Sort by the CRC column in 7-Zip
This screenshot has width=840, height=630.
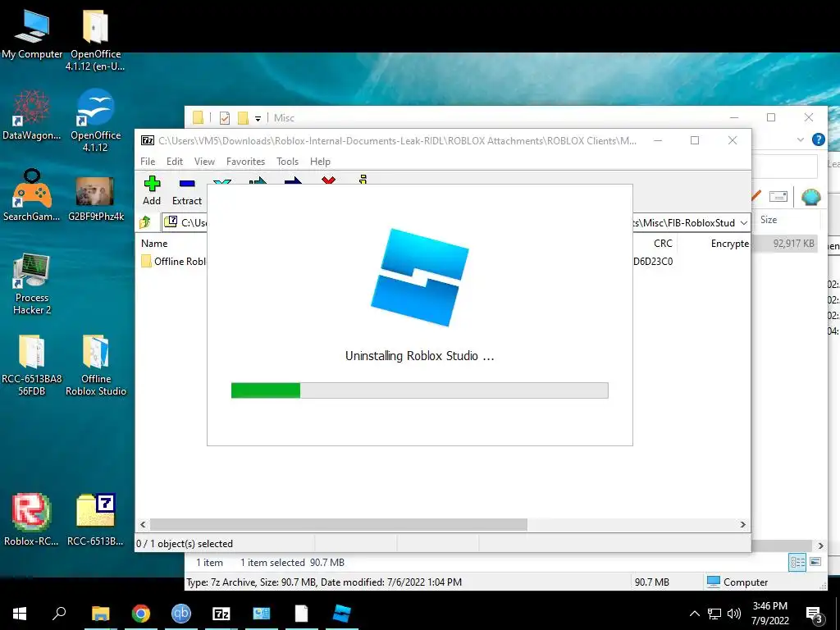tap(662, 243)
